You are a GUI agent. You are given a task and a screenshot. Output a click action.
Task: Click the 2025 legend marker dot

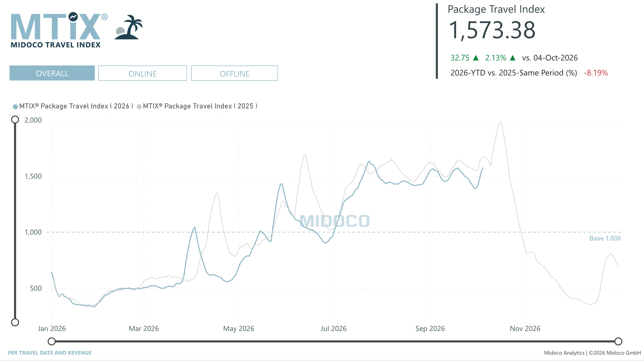click(x=139, y=107)
